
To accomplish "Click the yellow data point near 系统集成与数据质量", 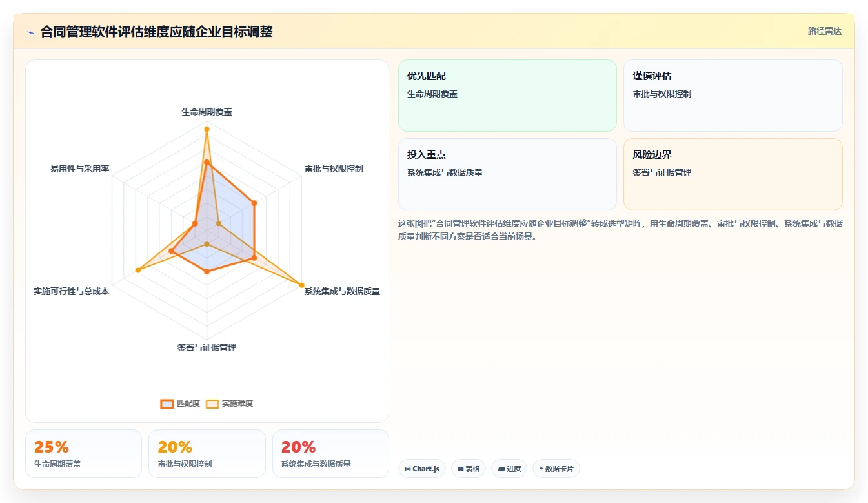I will coord(301,285).
